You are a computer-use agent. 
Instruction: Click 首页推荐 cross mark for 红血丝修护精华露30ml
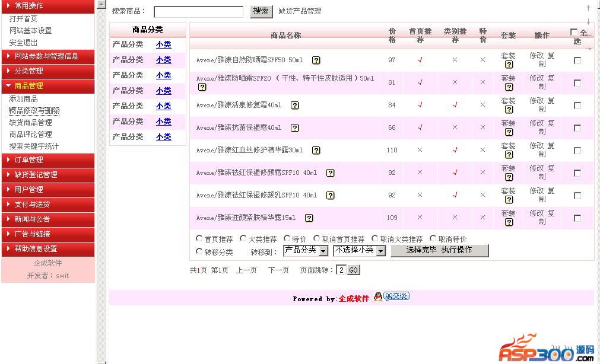tap(420, 150)
